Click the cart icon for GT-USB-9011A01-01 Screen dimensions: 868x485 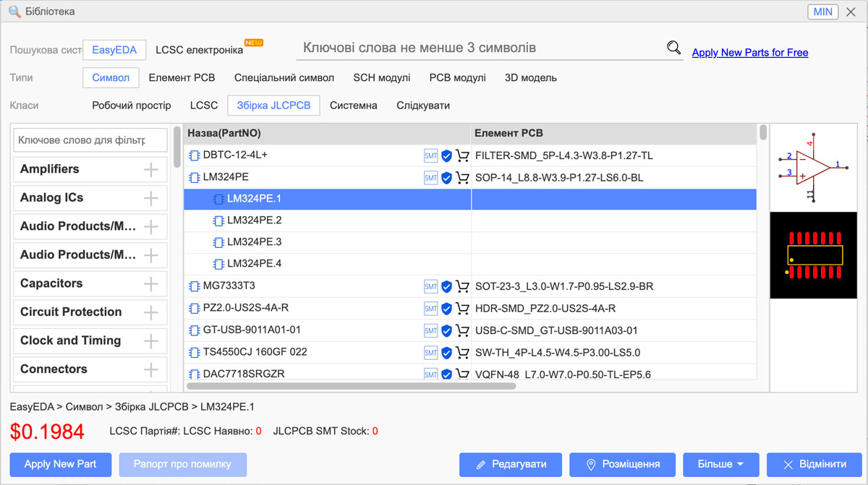tap(462, 330)
